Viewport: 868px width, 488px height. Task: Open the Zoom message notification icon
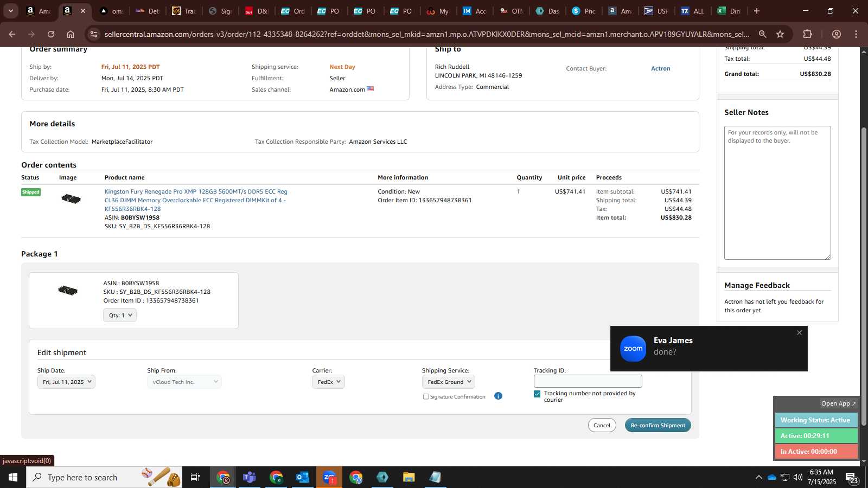pos(633,349)
